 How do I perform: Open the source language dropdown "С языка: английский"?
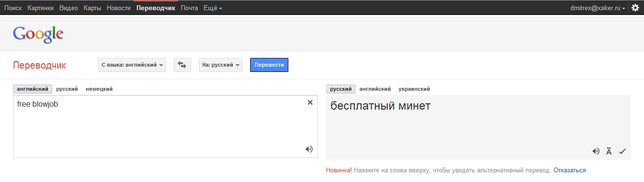pyautogui.click(x=132, y=65)
